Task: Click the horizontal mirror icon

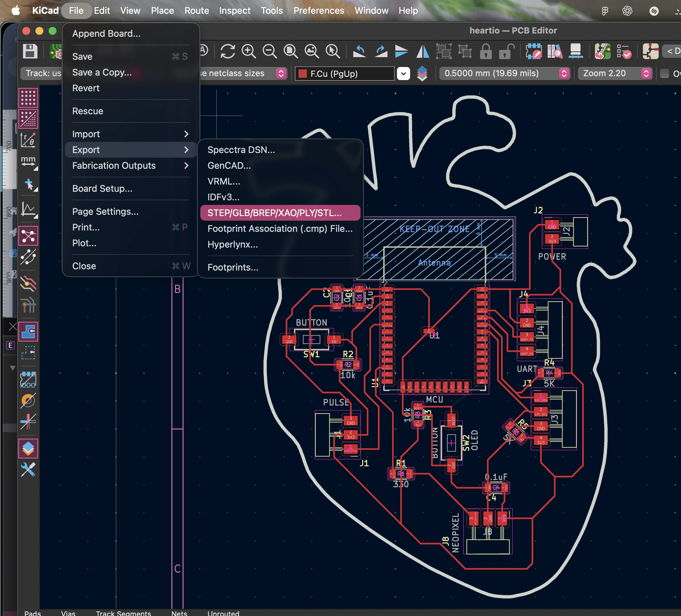Action: (x=423, y=51)
